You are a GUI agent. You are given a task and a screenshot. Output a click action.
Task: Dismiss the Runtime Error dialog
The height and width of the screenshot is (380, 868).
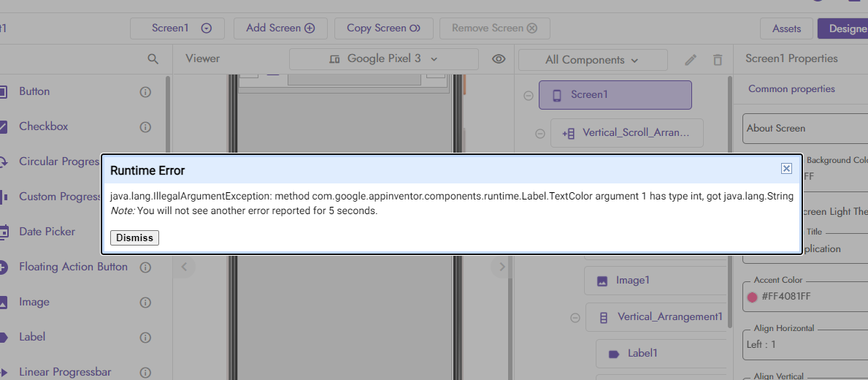[x=134, y=237]
